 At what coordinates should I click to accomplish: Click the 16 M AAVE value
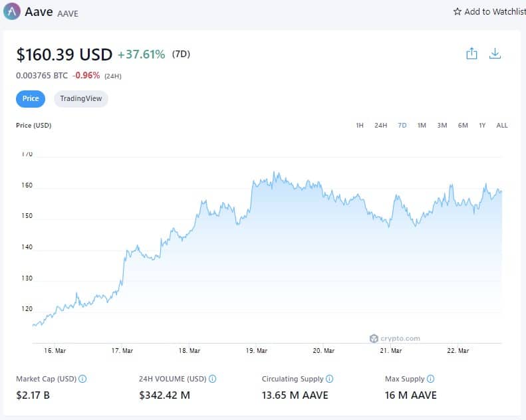(410, 395)
